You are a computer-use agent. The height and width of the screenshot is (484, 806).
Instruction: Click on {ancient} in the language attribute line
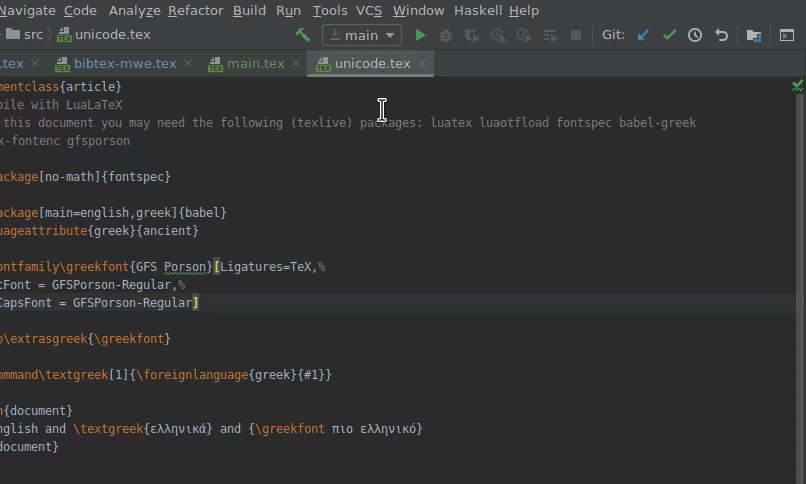[x=167, y=231]
